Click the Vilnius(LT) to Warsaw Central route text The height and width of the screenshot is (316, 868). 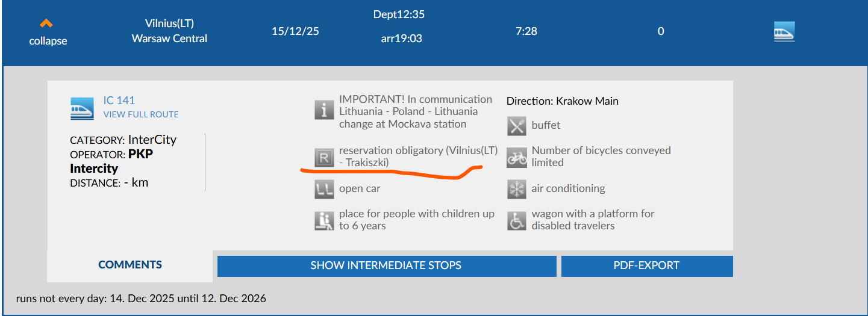[169, 31]
